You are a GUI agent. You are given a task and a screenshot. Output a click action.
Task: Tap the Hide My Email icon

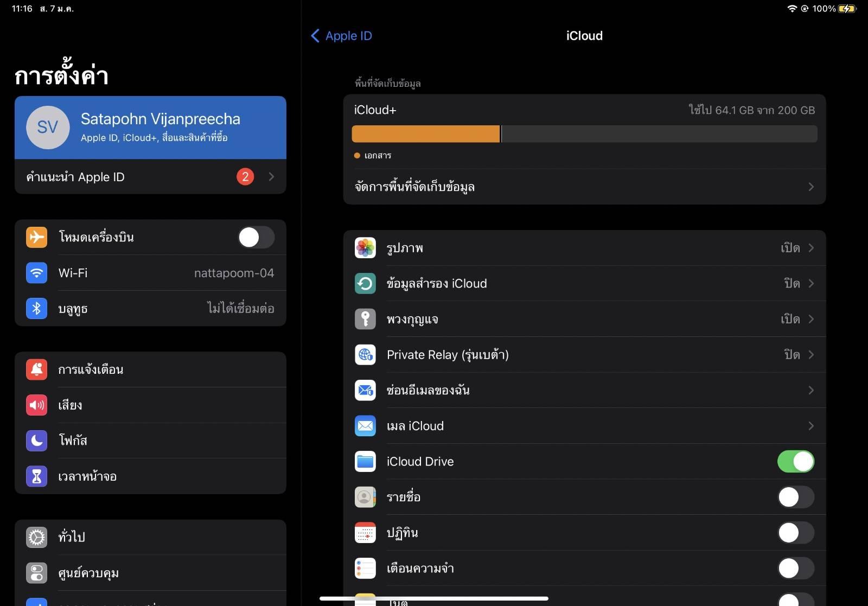365,390
